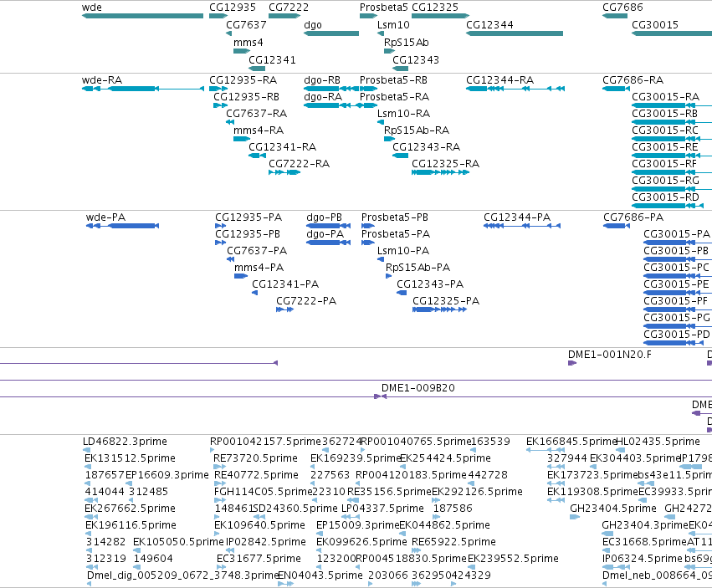Select the CG30015 gene label
The height and width of the screenshot is (588, 712).
coord(655,24)
